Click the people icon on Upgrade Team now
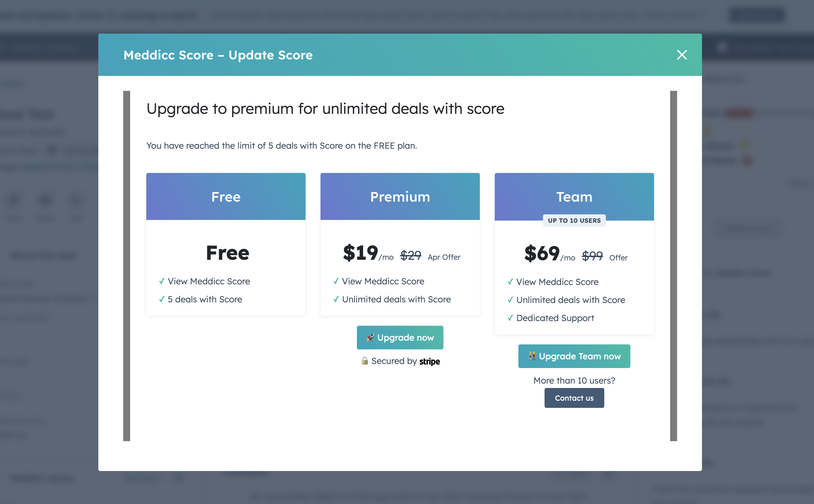814x504 pixels. point(532,356)
